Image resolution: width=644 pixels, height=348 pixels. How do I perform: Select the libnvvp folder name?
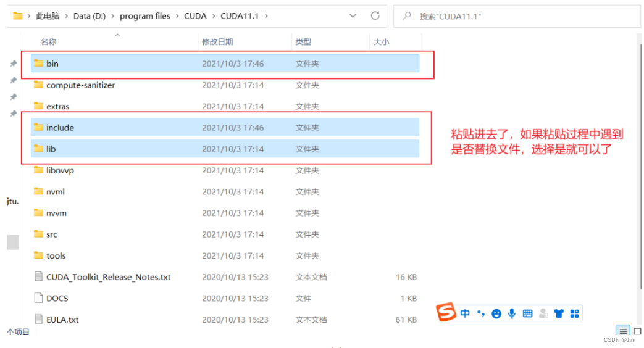click(60, 170)
